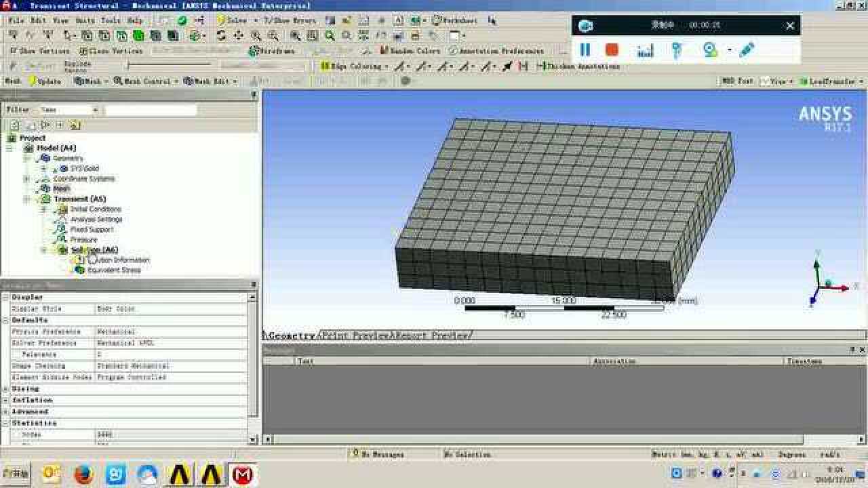Viewport: 868px width, 488px height.
Task: Toggle the Show Vertices option
Action: pyautogui.click(x=39, y=51)
